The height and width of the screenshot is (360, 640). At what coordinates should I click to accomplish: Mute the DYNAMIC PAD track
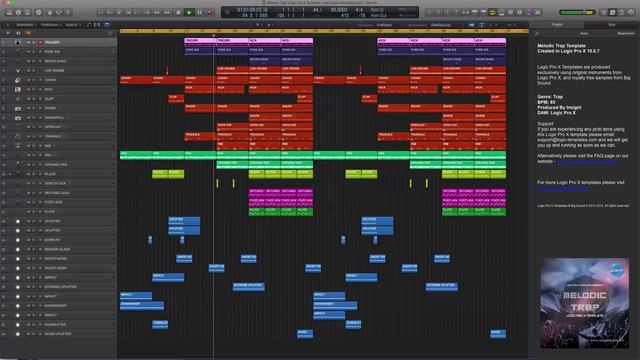tap(28, 164)
